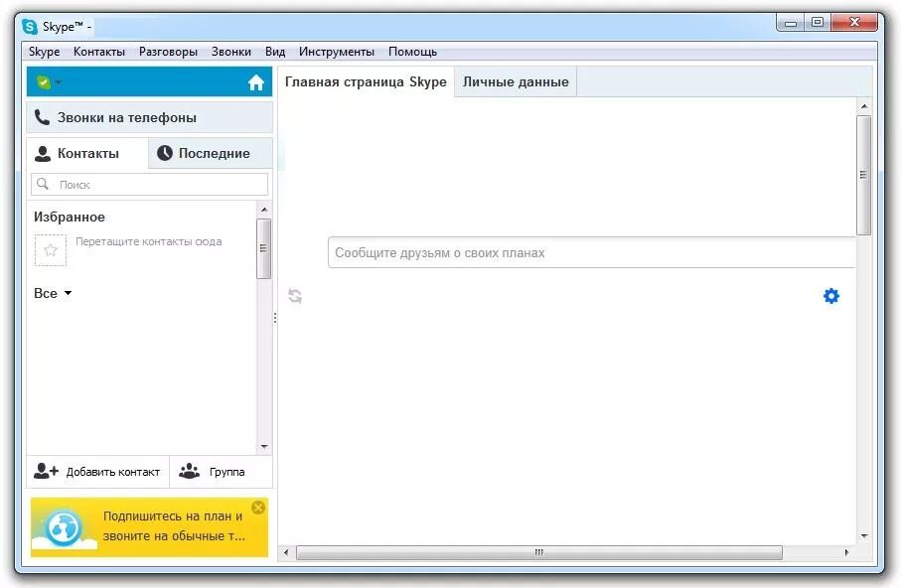Click the magnifying glass search icon
902x588 pixels.
click(43, 184)
